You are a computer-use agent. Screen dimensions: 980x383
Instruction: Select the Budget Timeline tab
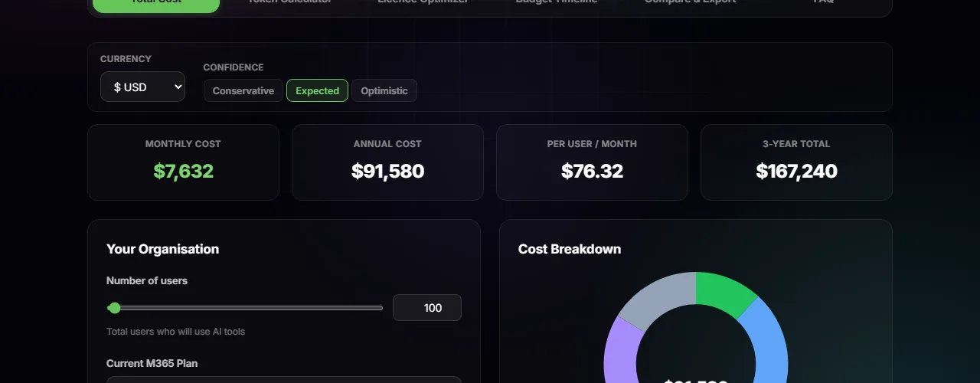coord(557,3)
